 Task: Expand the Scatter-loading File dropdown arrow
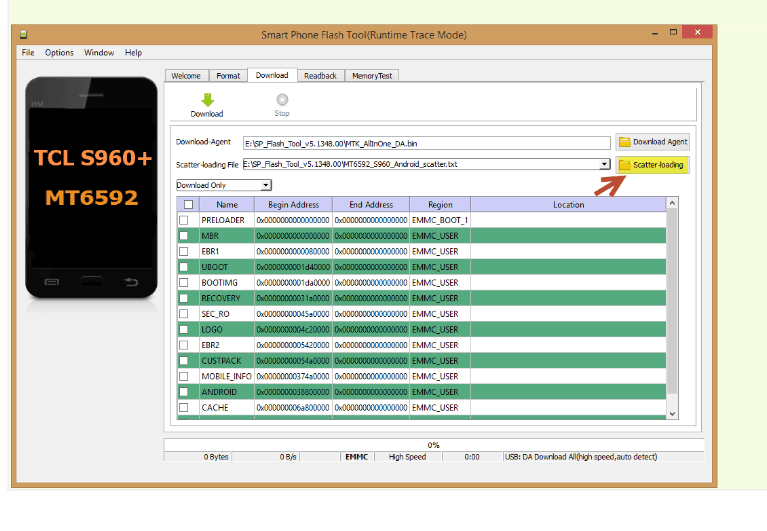point(605,164)
